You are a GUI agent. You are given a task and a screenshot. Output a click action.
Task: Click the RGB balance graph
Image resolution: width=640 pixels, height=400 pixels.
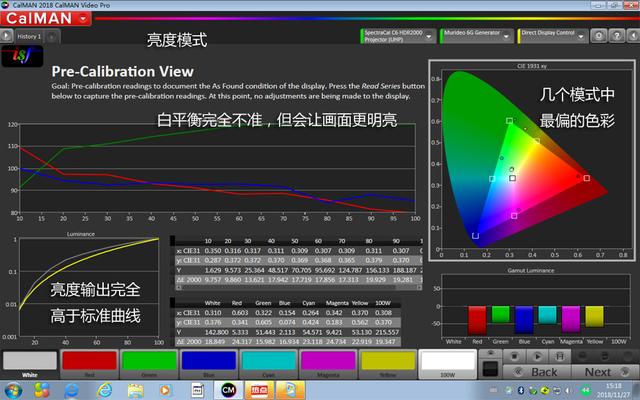pyautogui.click(x=217, y=168)
